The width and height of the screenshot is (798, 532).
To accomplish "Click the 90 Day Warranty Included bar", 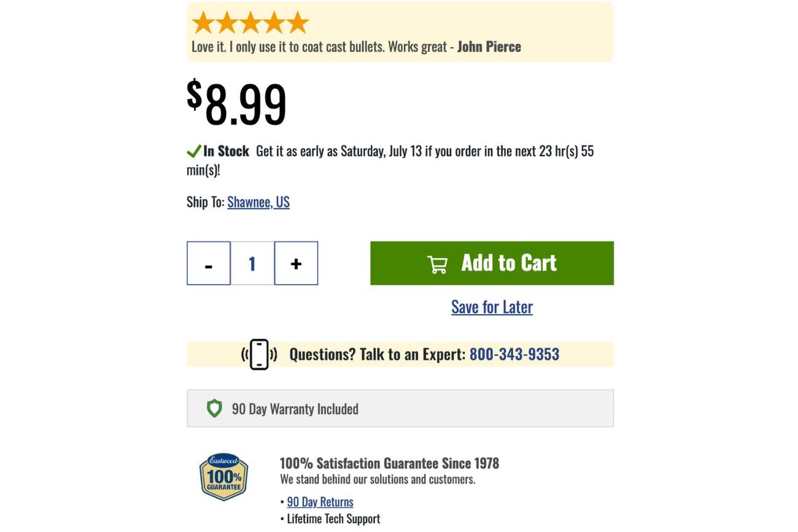I will [400, 408].
